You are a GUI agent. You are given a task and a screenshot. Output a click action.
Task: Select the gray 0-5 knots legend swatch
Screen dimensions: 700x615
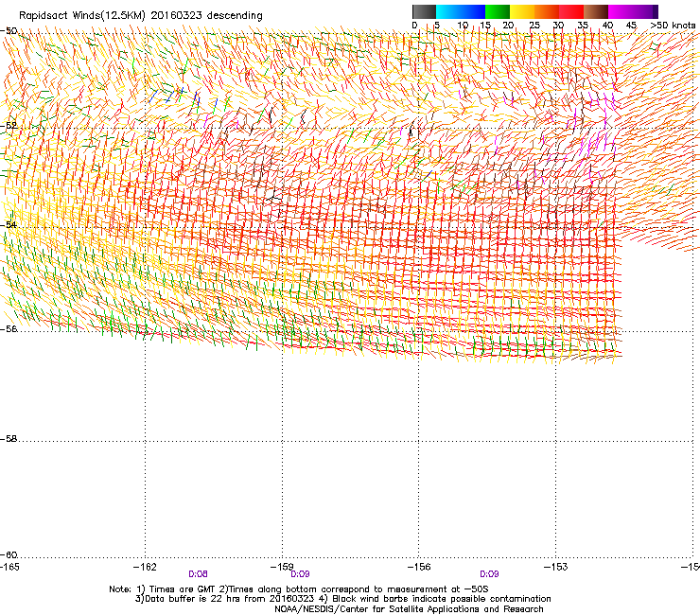click(x=424, y=11)
